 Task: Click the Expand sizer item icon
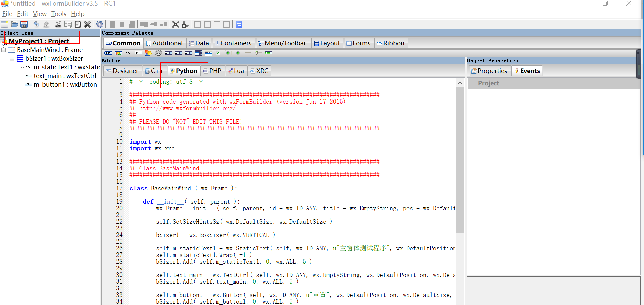point(176,24)
